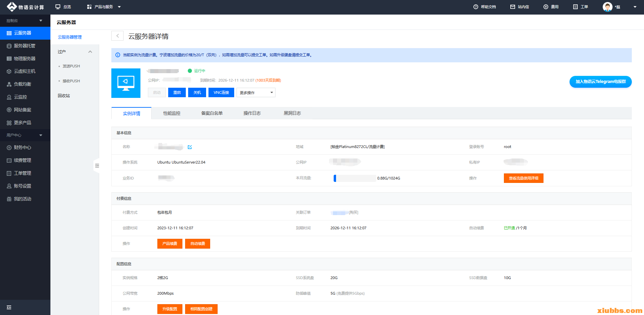Click the edit name pencil icon

click(190, 147)
